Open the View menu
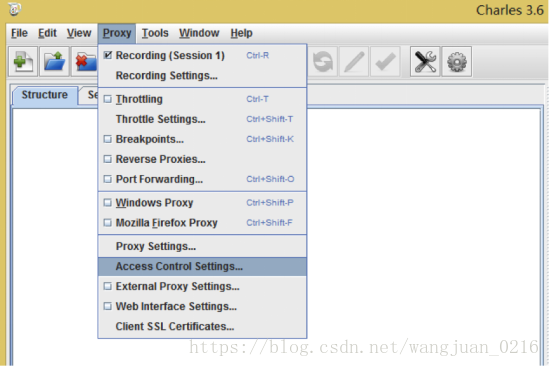The width and height of the screenshot is (550, 367). [79, 33]
